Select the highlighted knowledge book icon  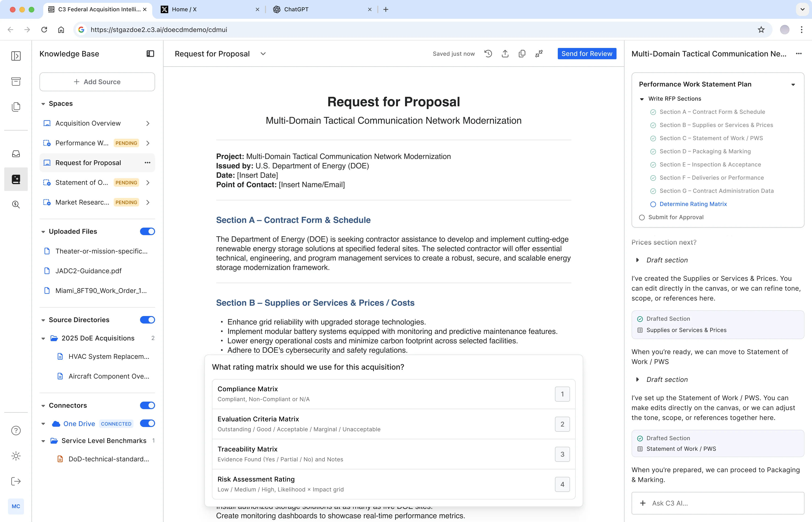16,179
